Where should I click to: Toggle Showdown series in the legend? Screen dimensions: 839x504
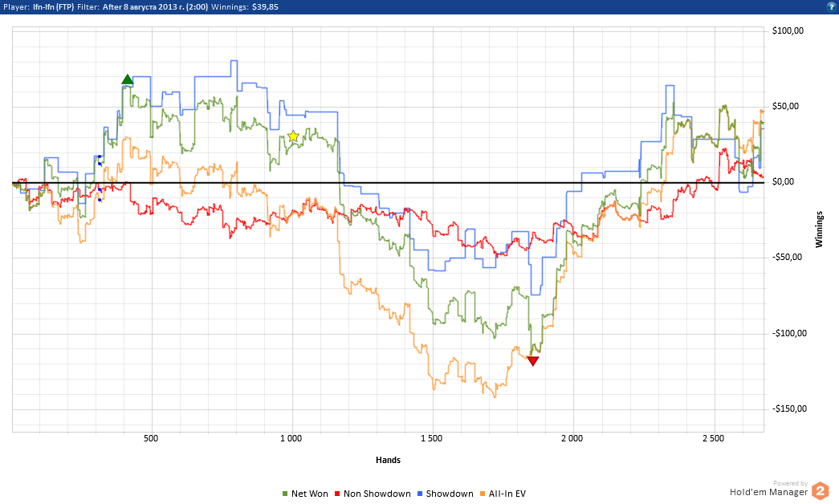point(446,494)
